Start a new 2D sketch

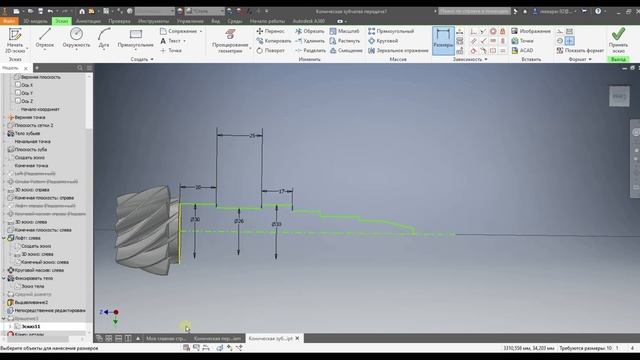coord(15,40)
